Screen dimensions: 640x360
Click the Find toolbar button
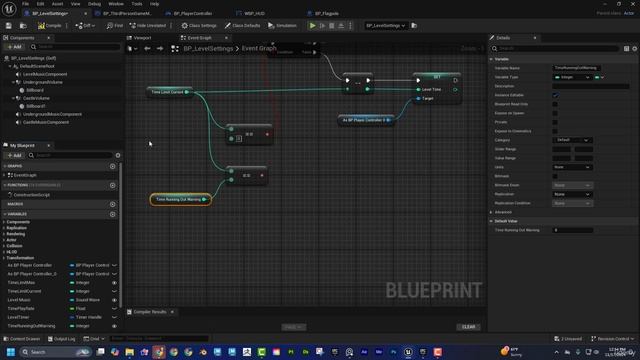(x=115, y=26)
